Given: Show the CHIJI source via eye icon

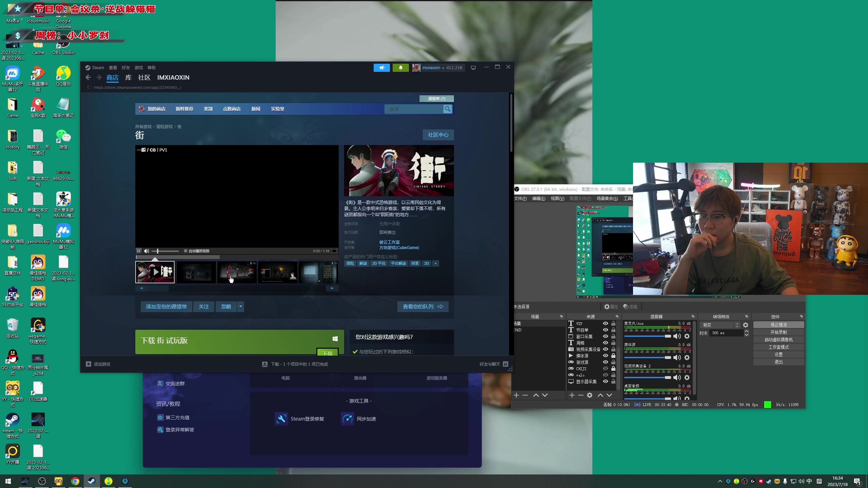Looking at the screenshot, I should pyautogui.click(x=606, y=369).
